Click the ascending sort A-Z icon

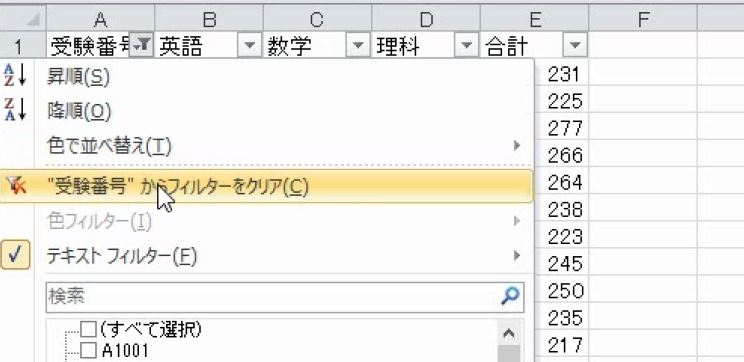(16, 76)
